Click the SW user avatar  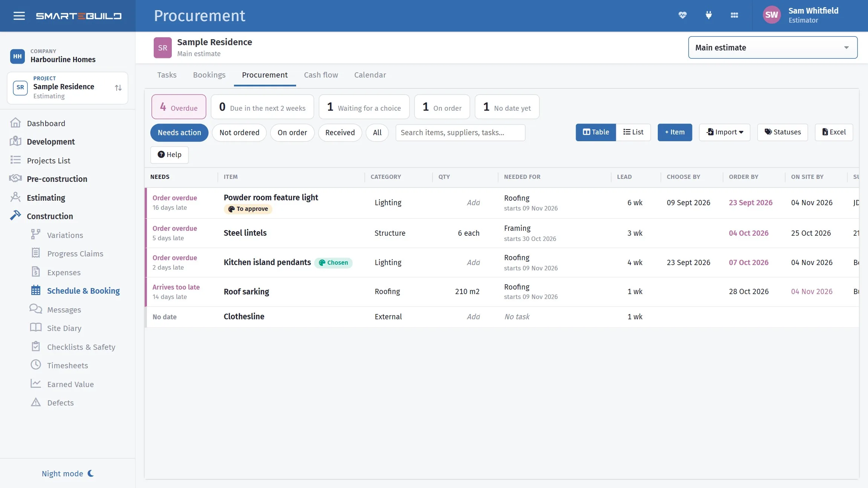tap(772, 15)
